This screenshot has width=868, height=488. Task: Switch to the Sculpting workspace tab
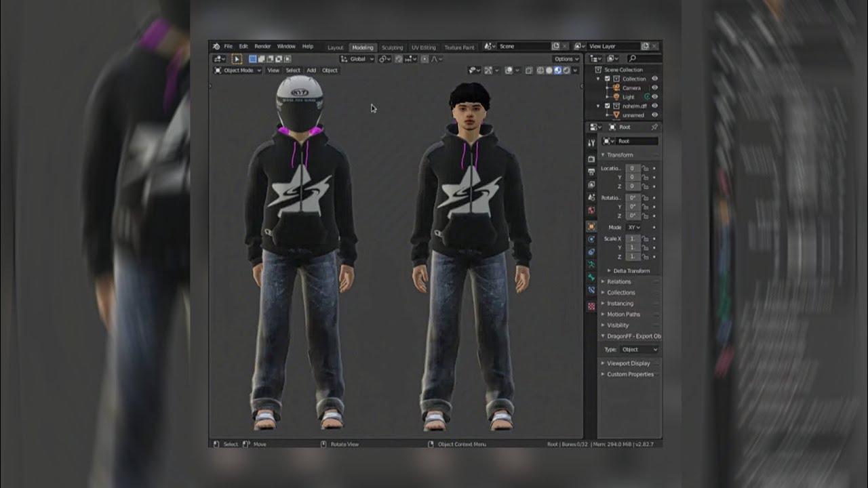tap(392, 47)
